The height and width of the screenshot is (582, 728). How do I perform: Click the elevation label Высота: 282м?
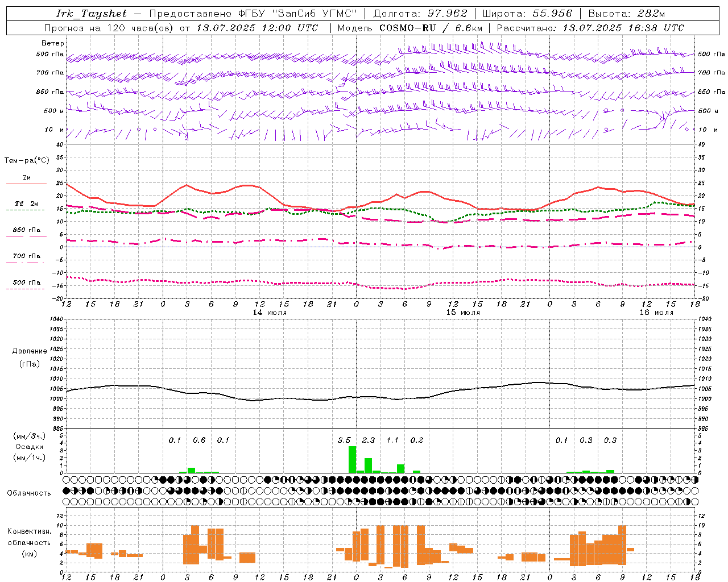tap(626, 14)
